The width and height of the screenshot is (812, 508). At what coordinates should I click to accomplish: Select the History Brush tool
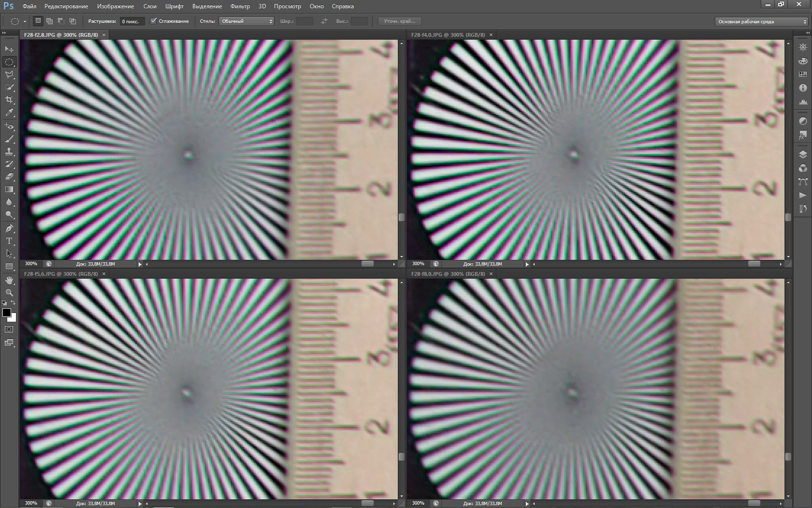pyautogui.click(x=9, y=164)
